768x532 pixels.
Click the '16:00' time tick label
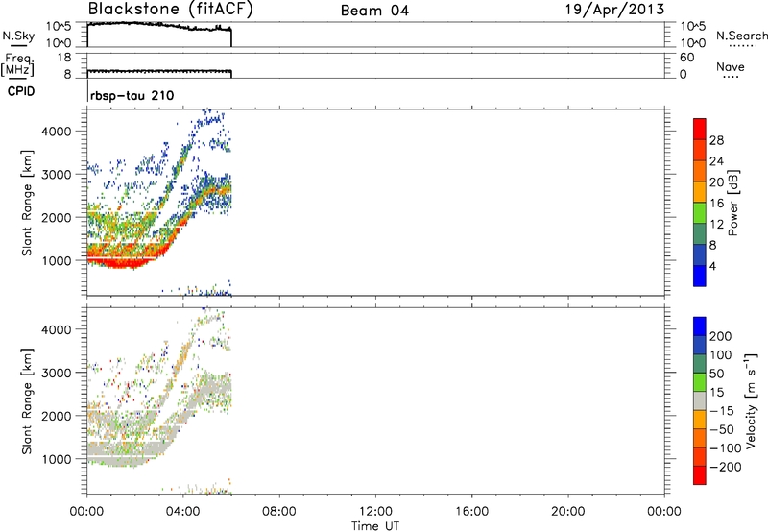(x=471, y=512)
